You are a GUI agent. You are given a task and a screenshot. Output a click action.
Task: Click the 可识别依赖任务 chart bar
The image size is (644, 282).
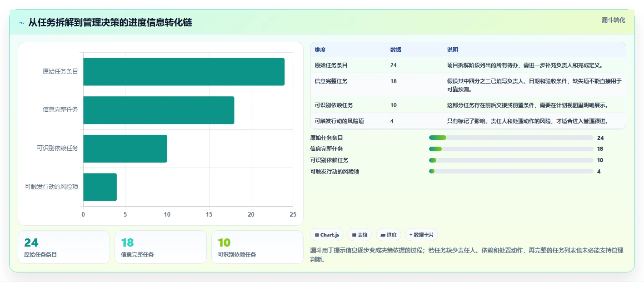pyautogui.click(x=125, y=148)
